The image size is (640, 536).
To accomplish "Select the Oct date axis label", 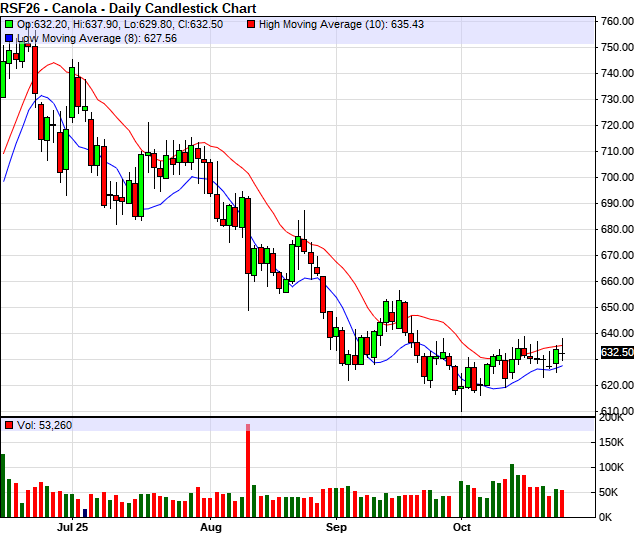I will click(461, 525).
